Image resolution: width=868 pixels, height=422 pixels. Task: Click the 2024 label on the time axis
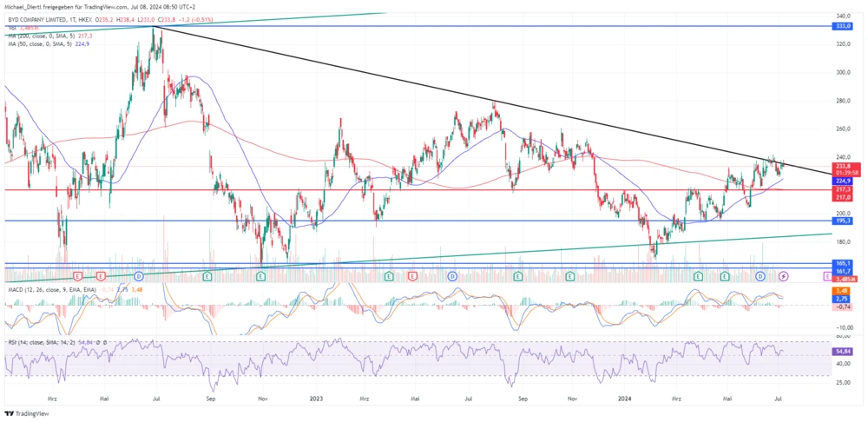[622, 399]
